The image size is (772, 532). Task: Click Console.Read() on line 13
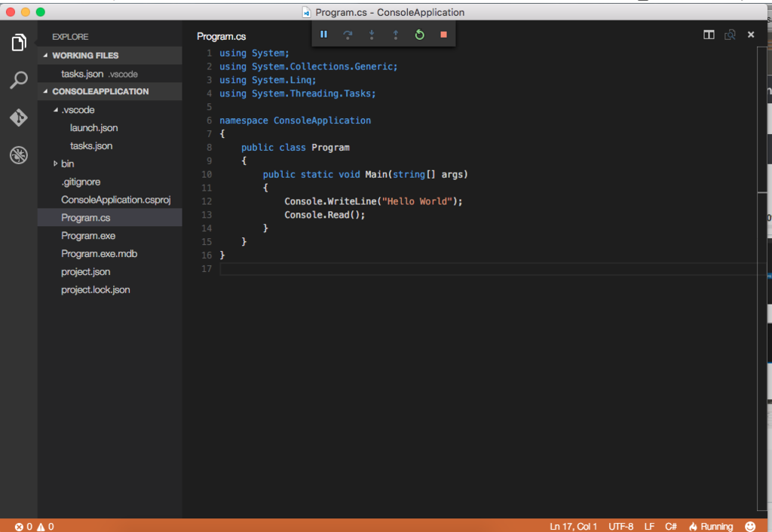point(324,215)
